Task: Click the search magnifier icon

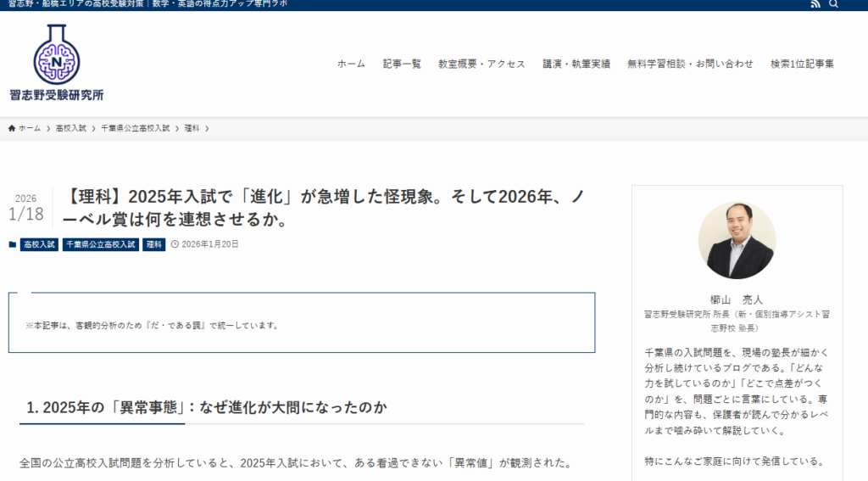Action: pyautogui.click(x=834, y=4)
